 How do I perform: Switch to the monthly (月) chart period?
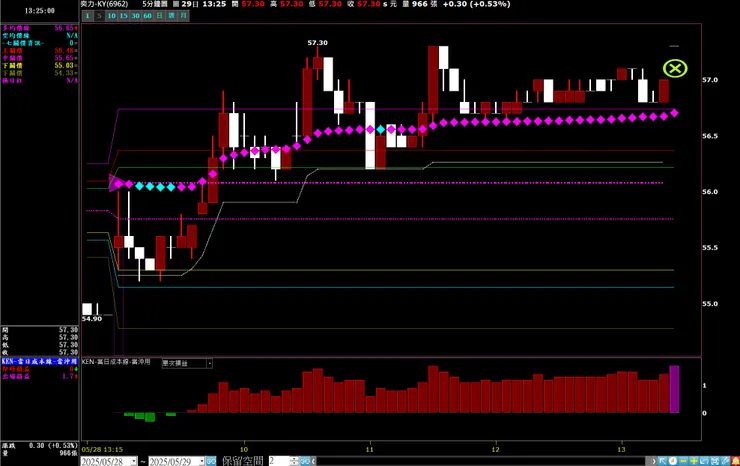click(x=184, y=16)
